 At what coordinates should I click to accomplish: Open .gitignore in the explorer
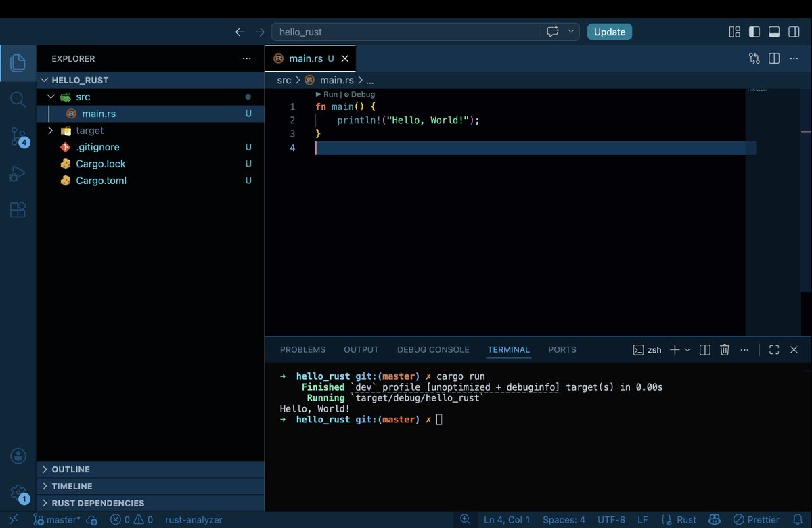150,147
